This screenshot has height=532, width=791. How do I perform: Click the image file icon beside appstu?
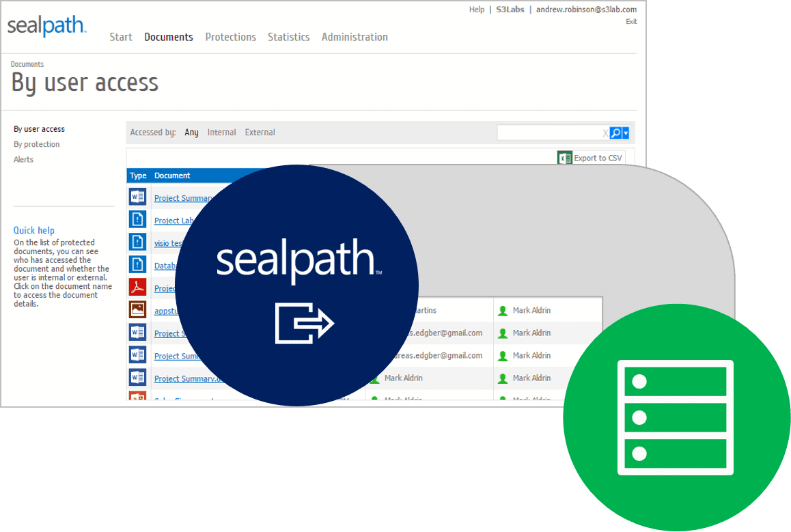[137, 309]
